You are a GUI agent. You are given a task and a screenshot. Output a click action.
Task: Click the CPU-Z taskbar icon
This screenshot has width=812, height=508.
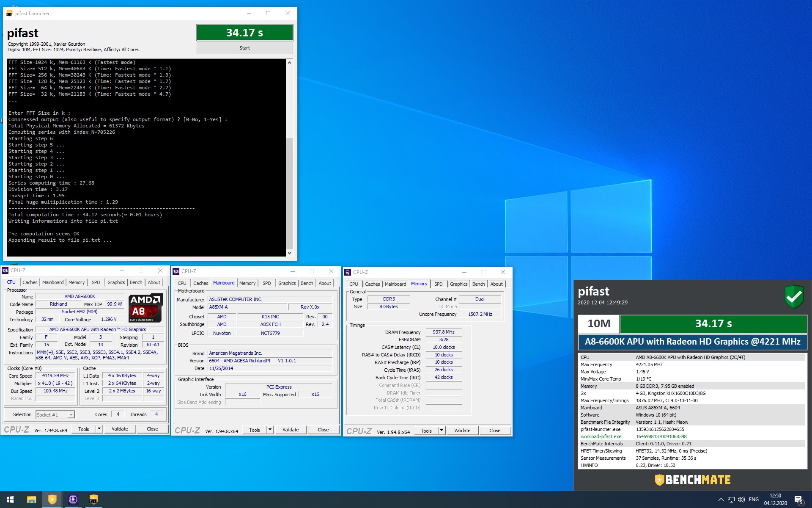pyautogui.click(x=73, y=500)
